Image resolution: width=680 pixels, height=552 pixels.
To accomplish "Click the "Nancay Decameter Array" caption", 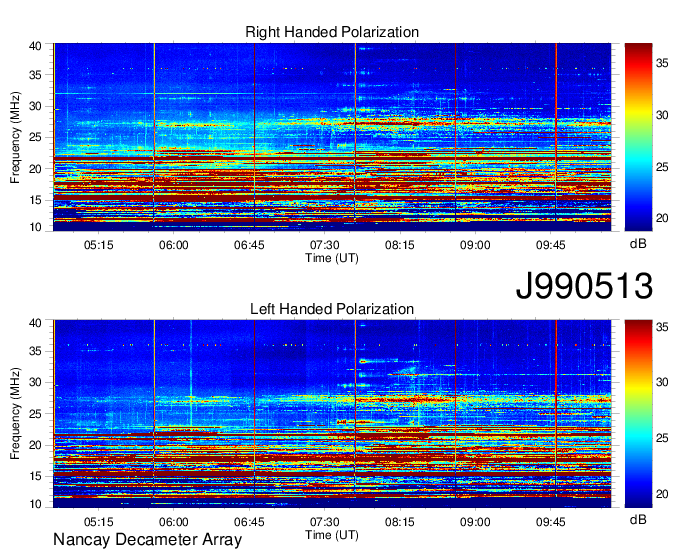I will [x=147, y=540].
